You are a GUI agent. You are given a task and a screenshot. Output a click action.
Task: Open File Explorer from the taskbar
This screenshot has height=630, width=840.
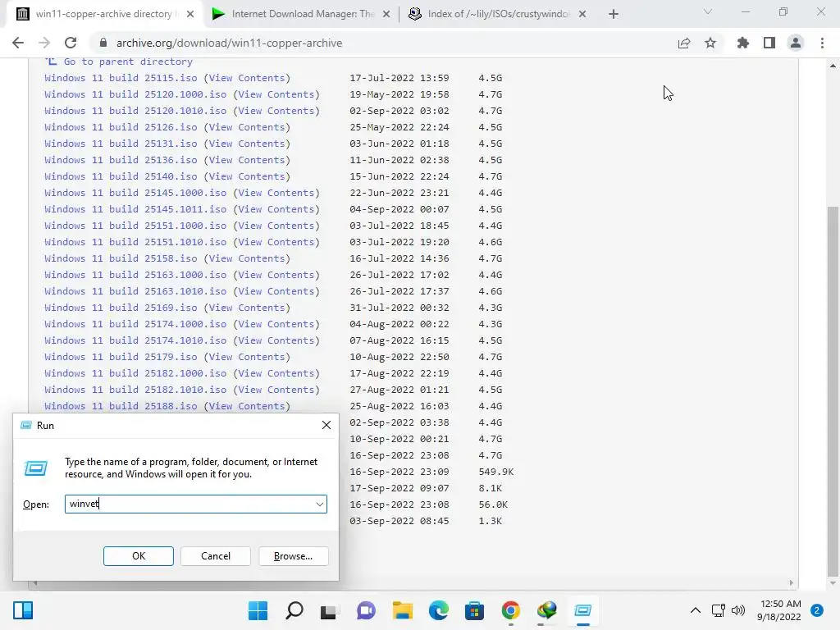tap(402, 610)
